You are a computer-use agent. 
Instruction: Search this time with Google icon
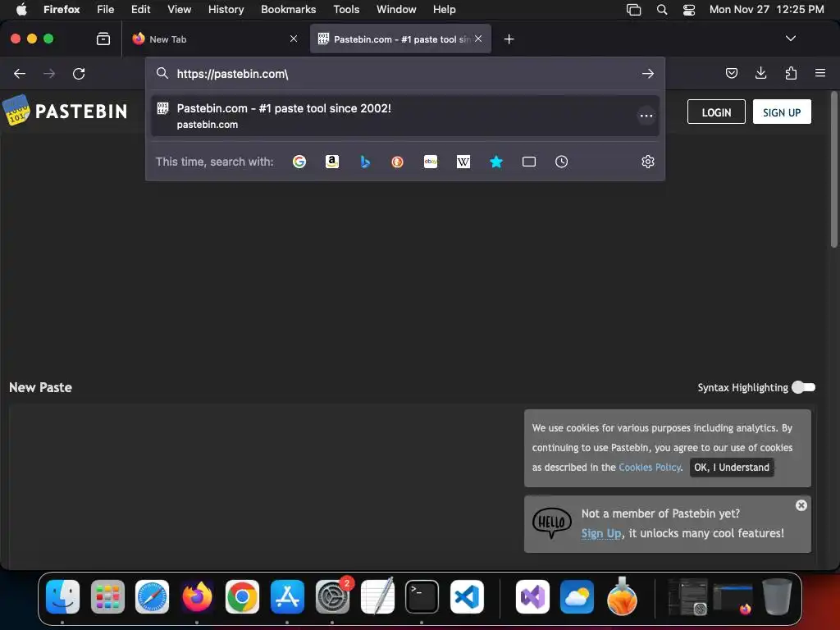[299, 162]
